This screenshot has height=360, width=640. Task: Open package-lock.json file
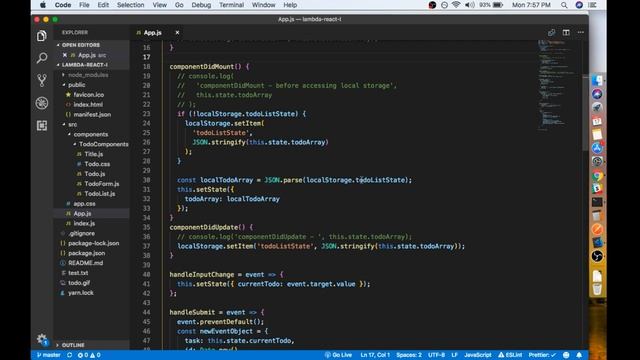(x=93, y=243)
